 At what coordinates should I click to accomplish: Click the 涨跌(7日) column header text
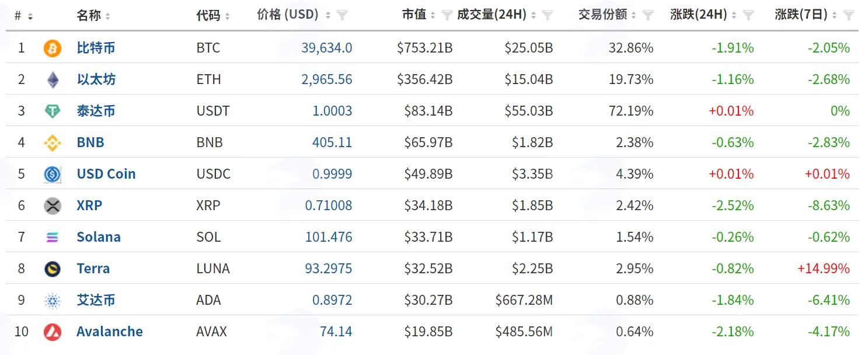tap(801, 15)
